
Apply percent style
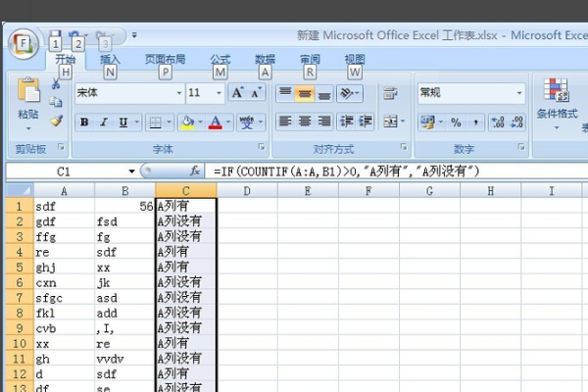tap(456, 122)
